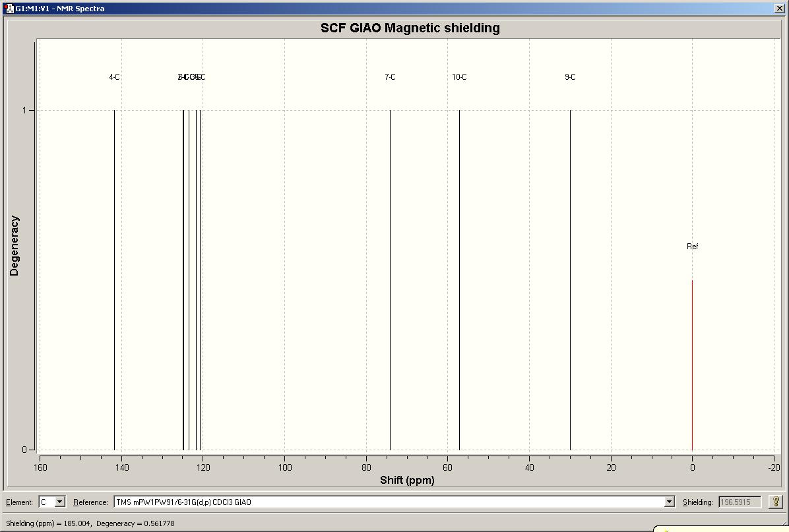The height and width of the screenshot is (532, 789).
Task: Select the 10-C peak label
Action: pos(459,77)
